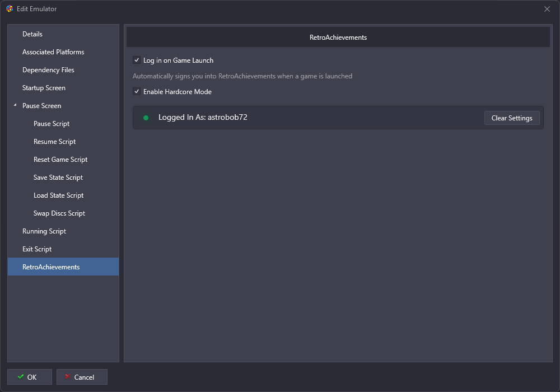Open the Pause Script page
Image resolution: width=560 pixels, height=392 pixels.
pos(63,124)
